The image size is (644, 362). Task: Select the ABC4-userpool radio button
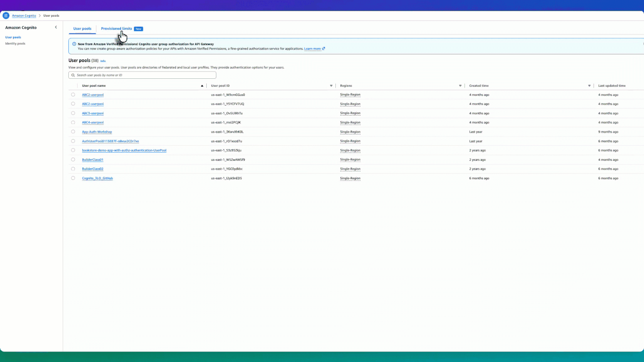[73, 122]
